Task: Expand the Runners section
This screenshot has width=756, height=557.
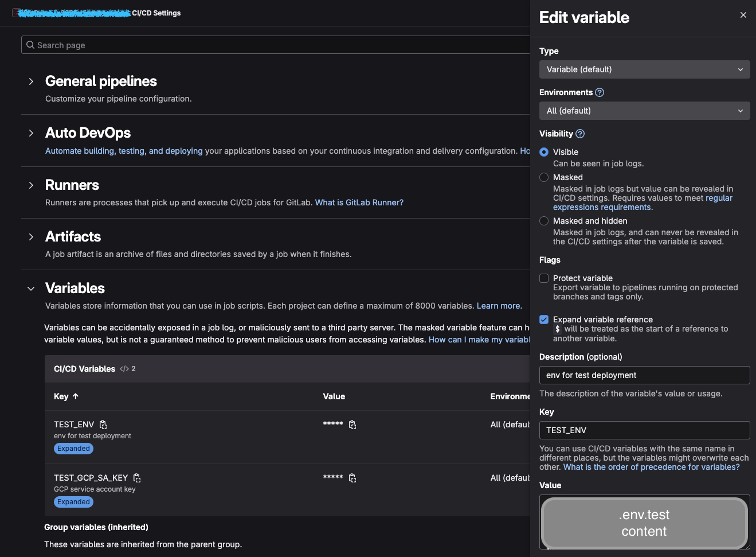Action: click(x=31, y=185)
